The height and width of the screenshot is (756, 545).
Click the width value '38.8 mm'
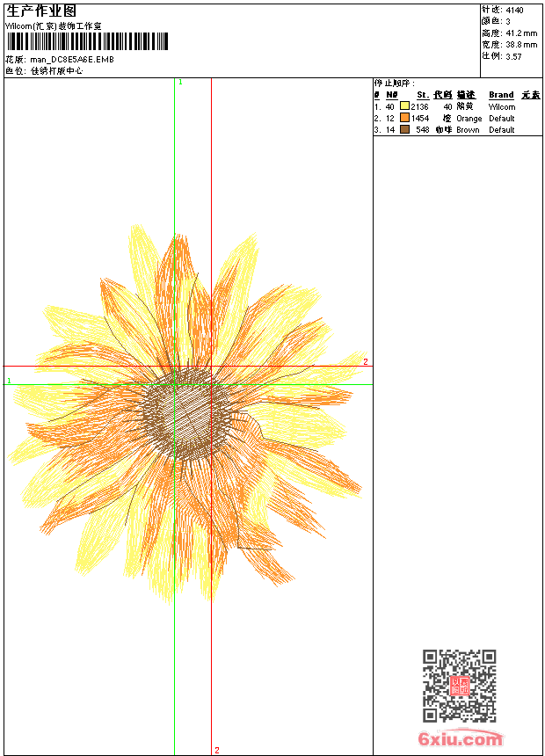pyautogui.click(x=521, y=44)
